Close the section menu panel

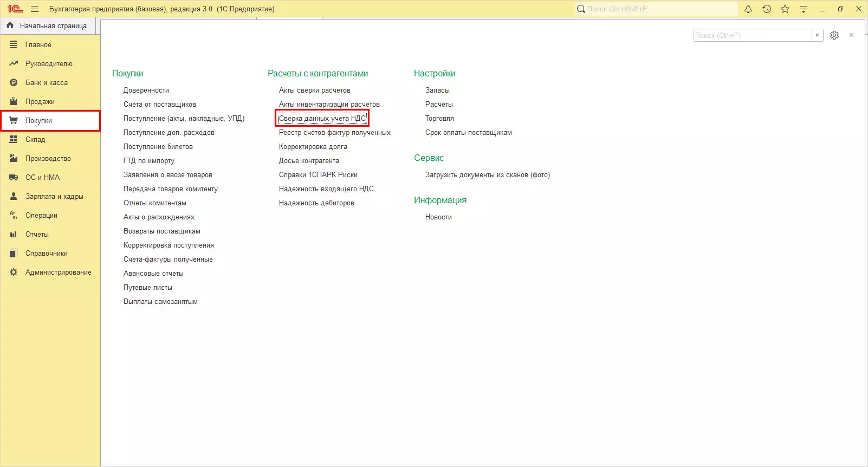tap(852, 35)
